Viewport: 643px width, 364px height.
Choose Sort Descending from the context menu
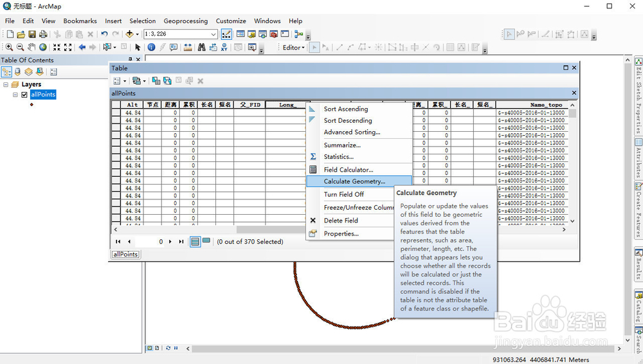point(348,120)
